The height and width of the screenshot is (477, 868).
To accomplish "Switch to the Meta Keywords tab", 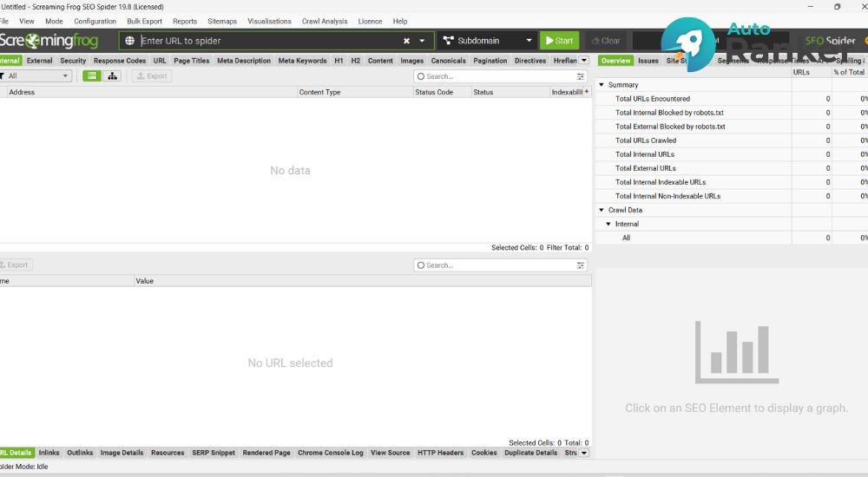I will pyautogui.click(x=302, y=61).
